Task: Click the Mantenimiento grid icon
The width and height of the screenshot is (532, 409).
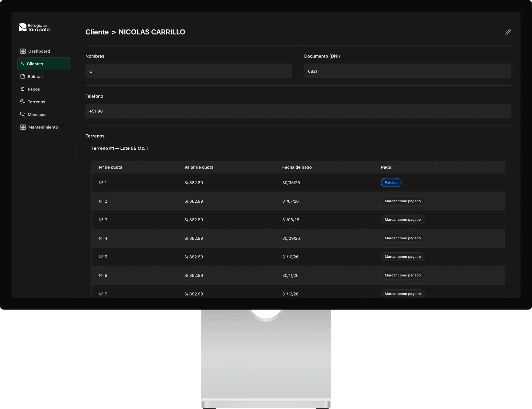Action: [23, 127]
